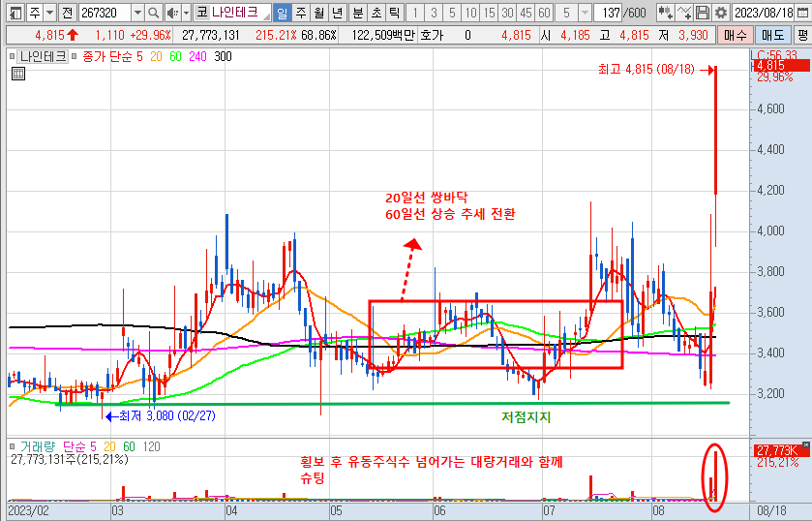
Task: Click the stock code 267320 input
Action: click(x=106, y=13)
